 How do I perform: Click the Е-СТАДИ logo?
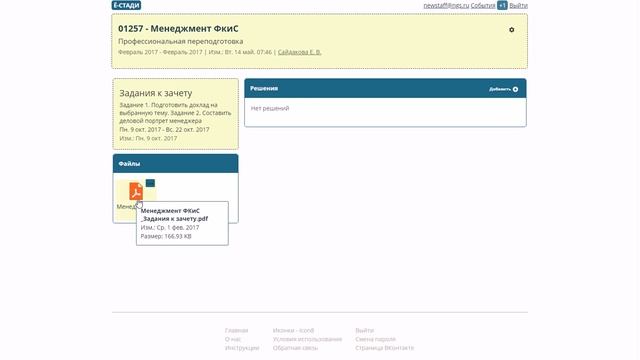pos(126,5)
